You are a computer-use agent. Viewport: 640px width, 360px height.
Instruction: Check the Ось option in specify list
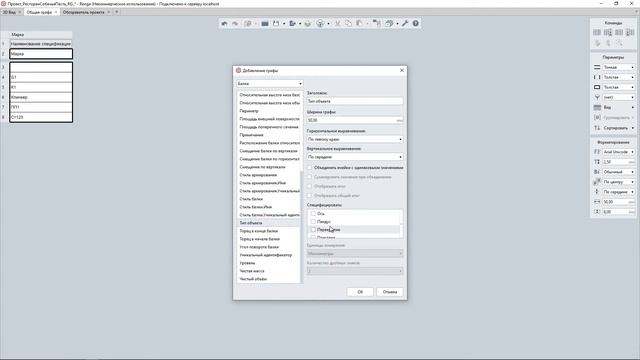click(x=313, y=213)
